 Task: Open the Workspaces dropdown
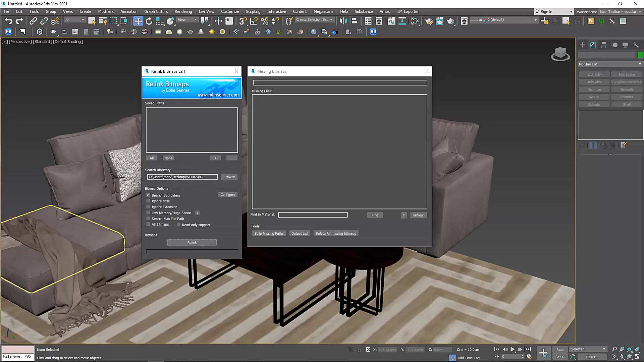620,12
